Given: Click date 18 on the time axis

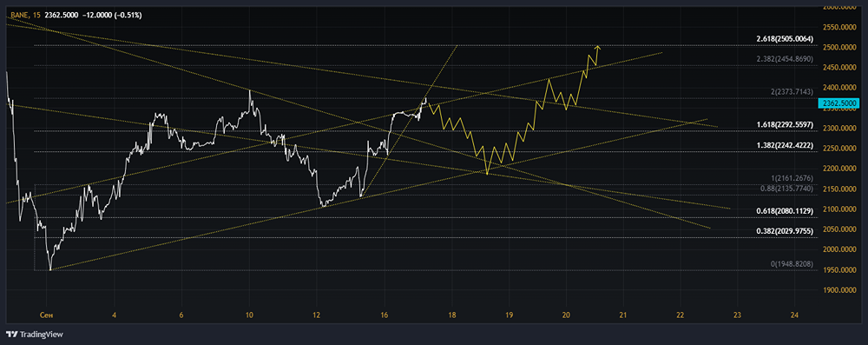Looking at the screenshot, I should pyautogui.click(x=452, y=315).
